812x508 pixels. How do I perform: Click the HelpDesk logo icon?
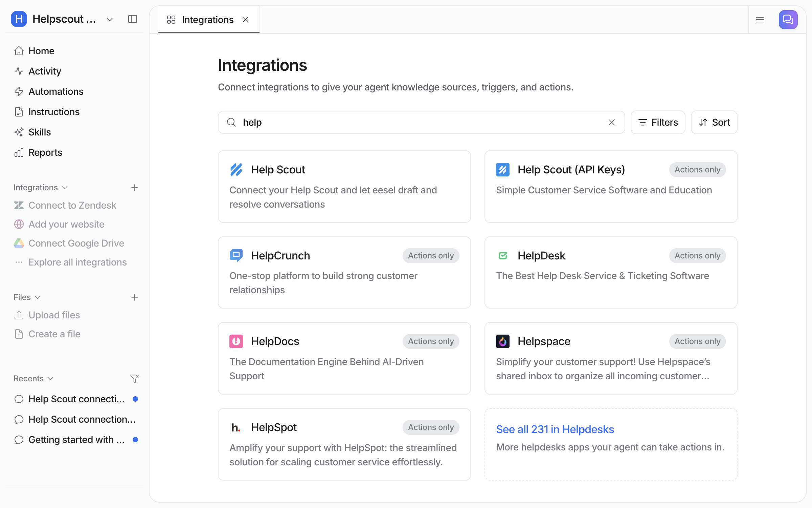tap(503, 255)
